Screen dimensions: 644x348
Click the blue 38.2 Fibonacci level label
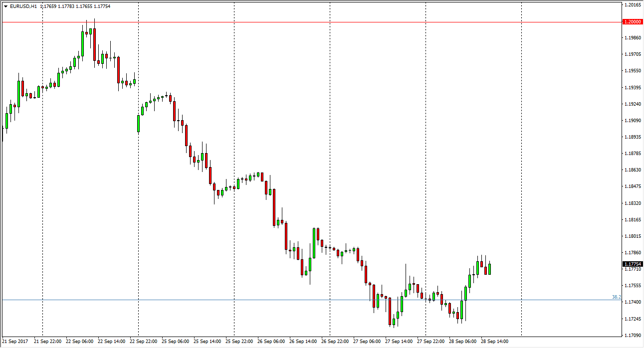617,297
